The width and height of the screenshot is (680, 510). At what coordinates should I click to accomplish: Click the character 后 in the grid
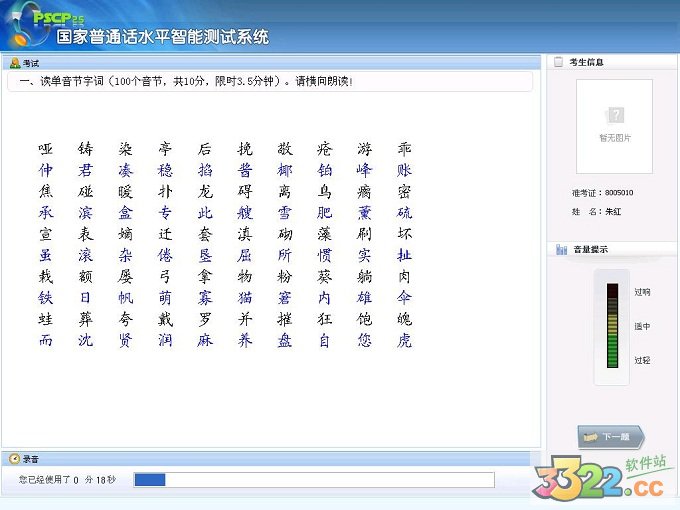coord(205,149)
